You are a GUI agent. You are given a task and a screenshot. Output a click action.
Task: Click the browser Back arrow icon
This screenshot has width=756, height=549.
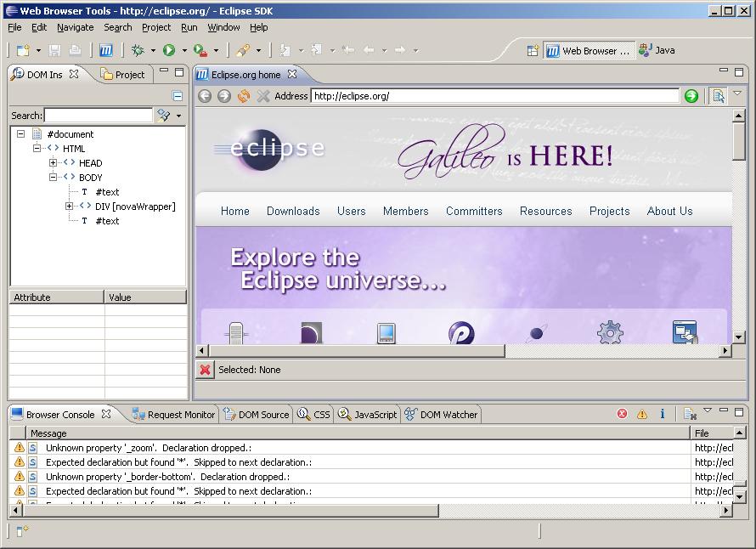click(x=205, y=96)
